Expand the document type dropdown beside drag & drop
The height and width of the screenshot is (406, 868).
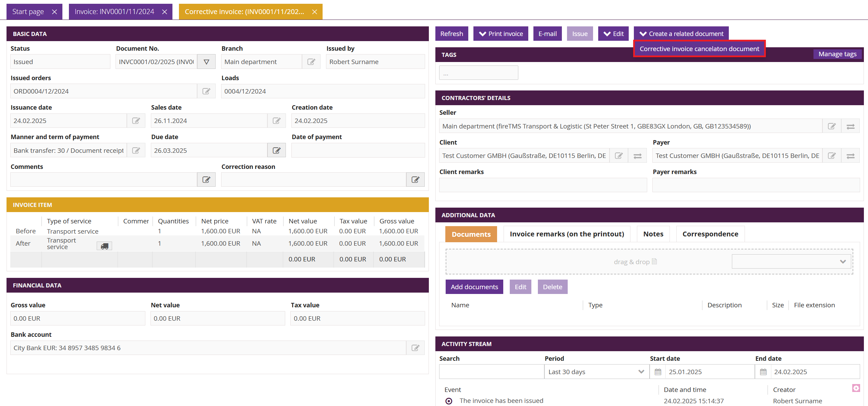(791, 261)
